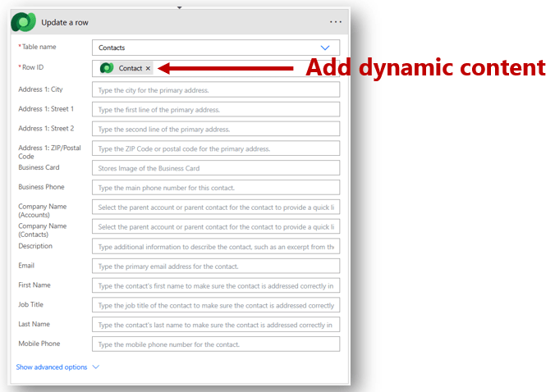Image resolution: width=555 pixels, height=392 pixels.
Task: Click the First Name input field
Action: pyautogui.click(x=216, y=285)
